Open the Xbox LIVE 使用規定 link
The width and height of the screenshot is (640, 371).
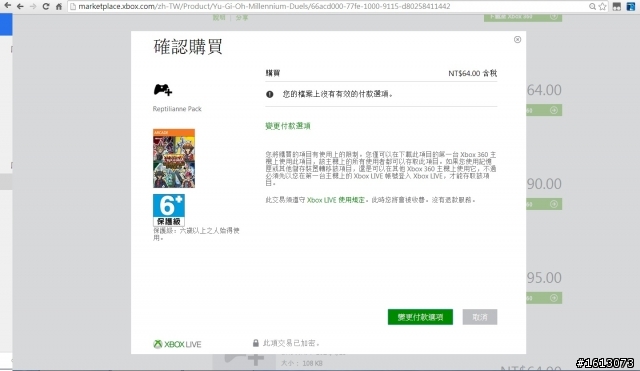pyautogui.click(x=336, y=200)
